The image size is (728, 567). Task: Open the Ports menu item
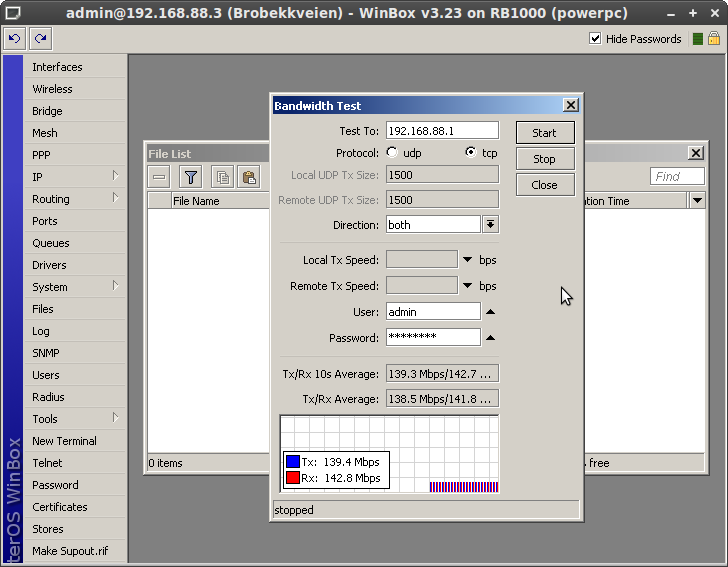(x=74, y=221)
